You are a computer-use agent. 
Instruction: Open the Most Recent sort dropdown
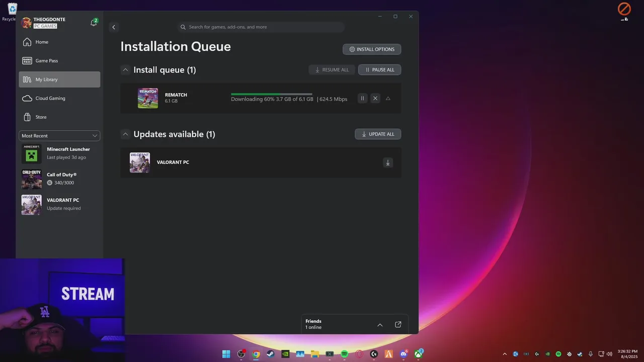click(59, 136)
